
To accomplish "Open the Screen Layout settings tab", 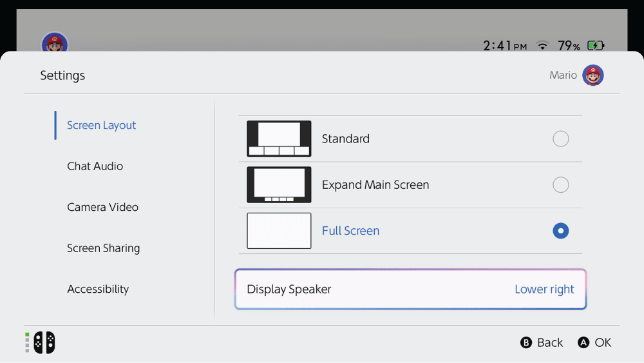I will 102,126.
